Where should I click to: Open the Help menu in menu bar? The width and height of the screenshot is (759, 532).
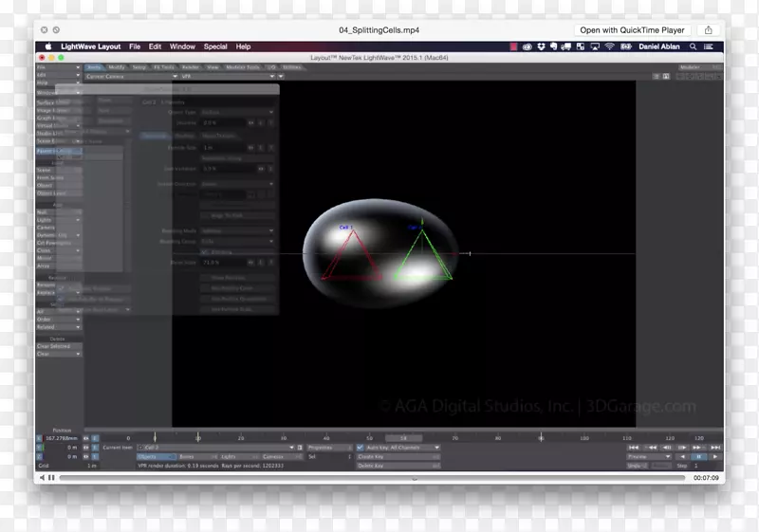(x=243, y=46)
